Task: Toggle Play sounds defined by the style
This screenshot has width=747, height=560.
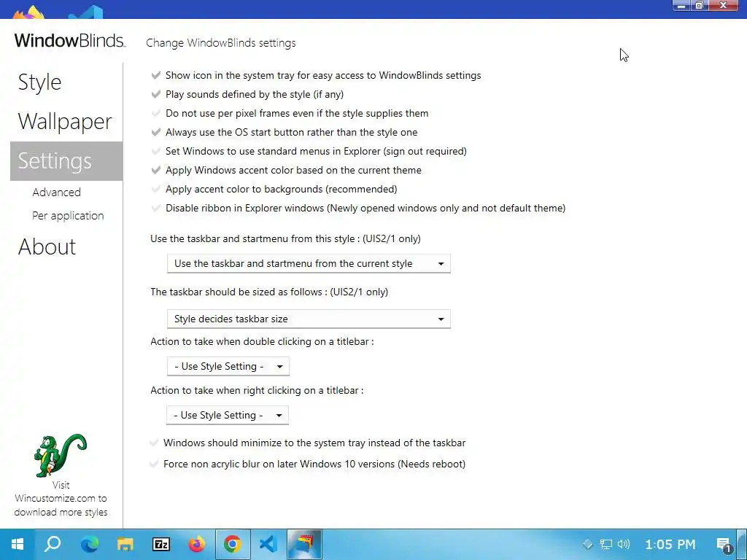Action: coord(156,94)
